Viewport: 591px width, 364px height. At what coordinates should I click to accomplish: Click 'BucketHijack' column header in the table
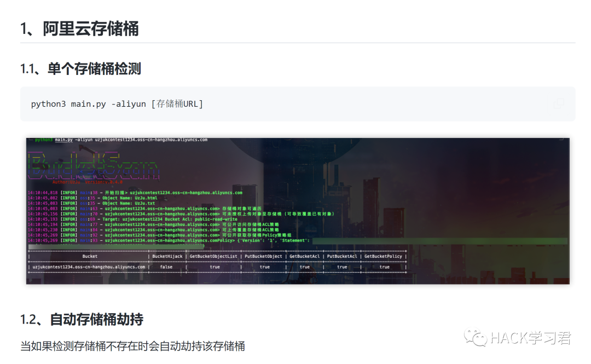[x=167, y=256]
